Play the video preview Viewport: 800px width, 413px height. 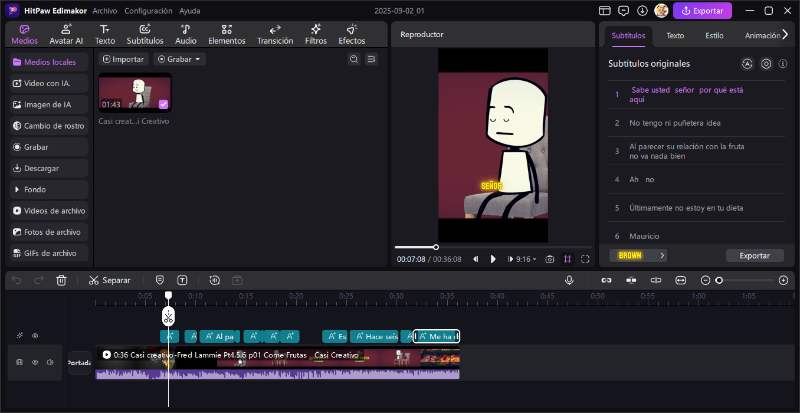[x=493, y=259]
